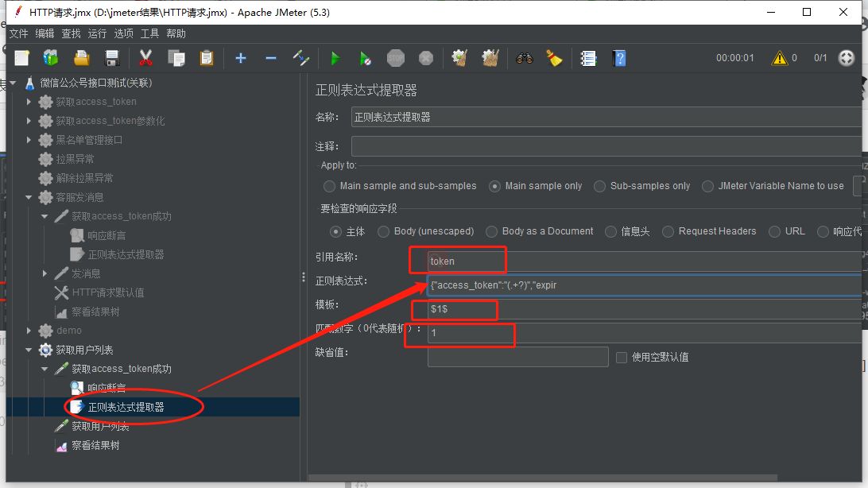Select 获取用户列表 sampler at tree bottom
The image size is (868, 488).
tap(100, 426)
